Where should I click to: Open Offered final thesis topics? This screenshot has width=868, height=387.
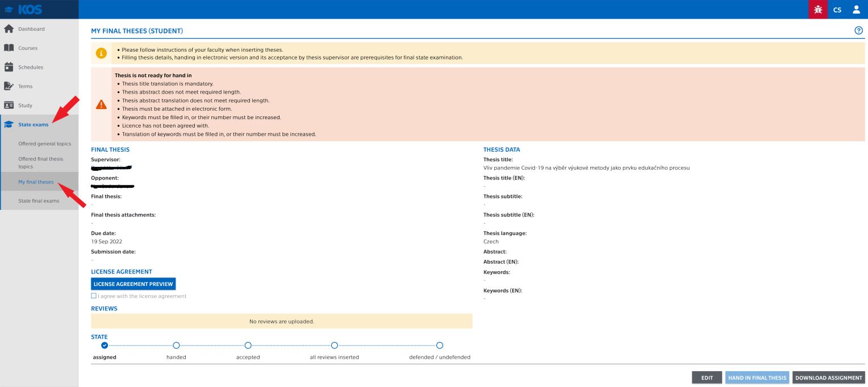pos(41,163)
